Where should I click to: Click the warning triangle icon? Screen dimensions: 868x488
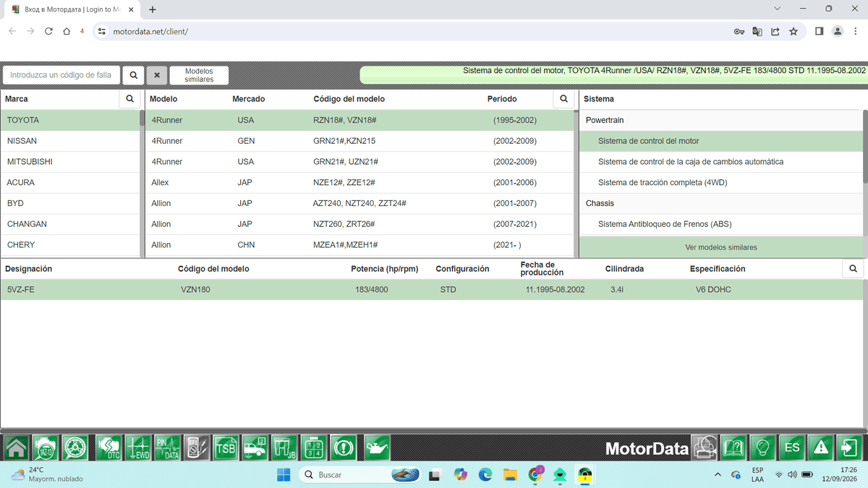[x=821, y=448]
